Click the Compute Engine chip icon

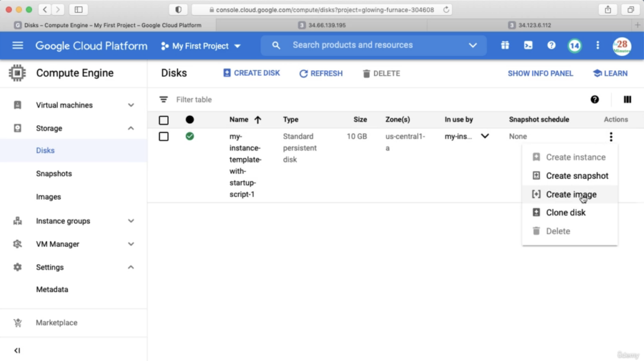coord(17,73)
